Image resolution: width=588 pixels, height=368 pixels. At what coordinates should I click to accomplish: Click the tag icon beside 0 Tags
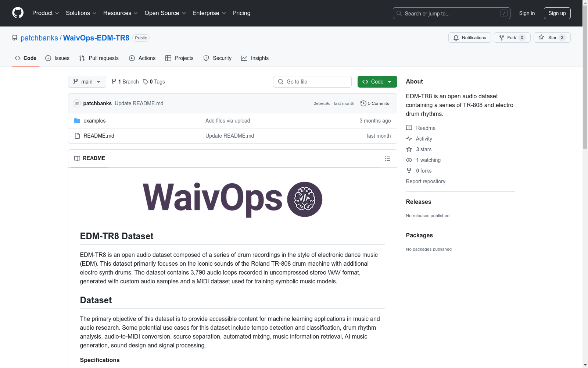pos(146,82)
